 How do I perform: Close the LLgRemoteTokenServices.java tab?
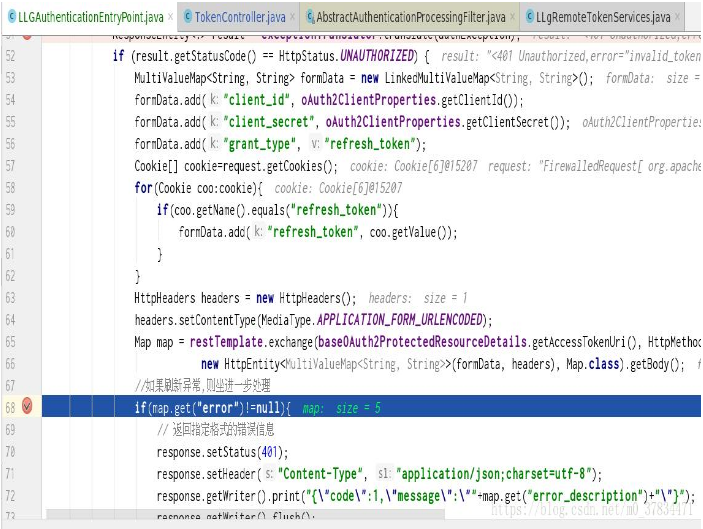point(677,17)
